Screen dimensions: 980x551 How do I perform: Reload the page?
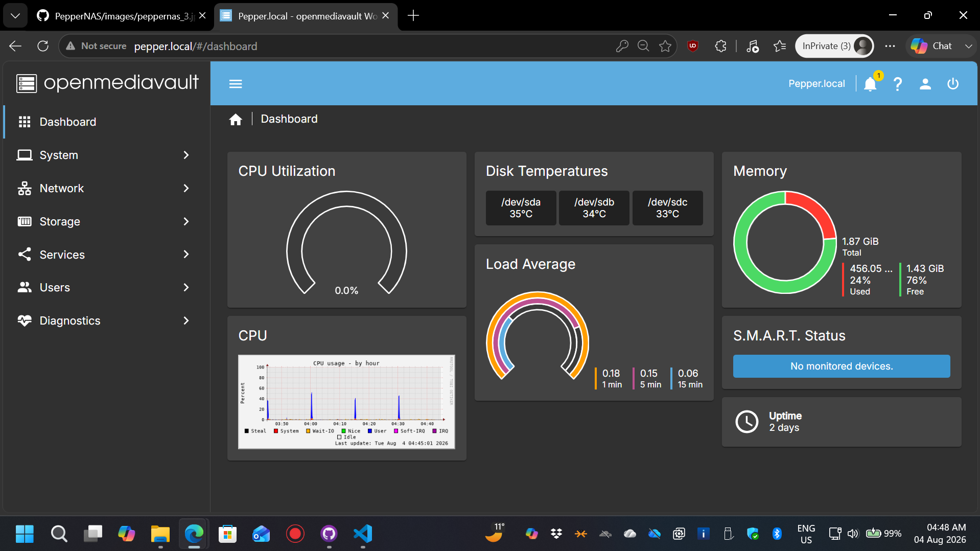pos(43,46)
